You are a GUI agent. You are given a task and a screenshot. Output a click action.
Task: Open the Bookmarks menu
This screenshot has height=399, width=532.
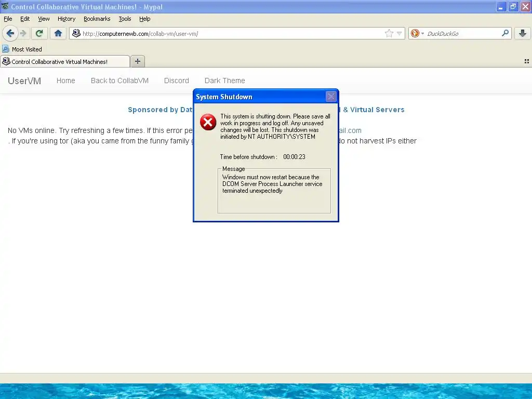point(97,19)
